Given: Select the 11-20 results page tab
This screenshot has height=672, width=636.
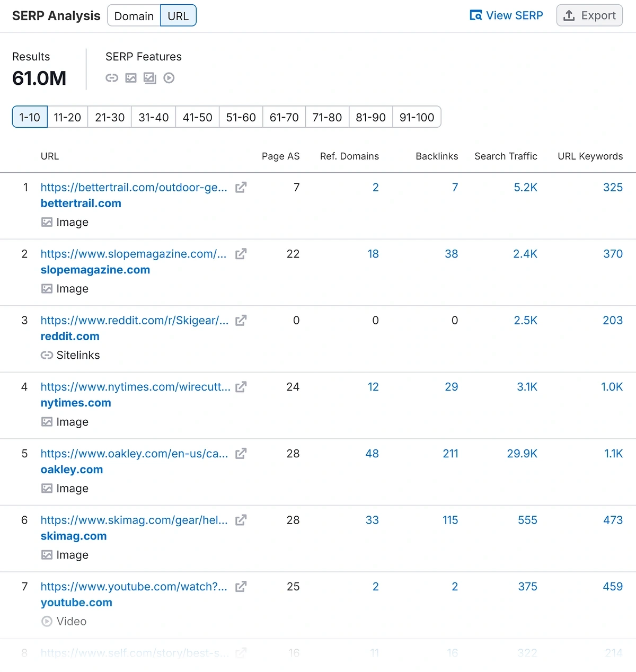Looking at the screenshot, I should [67, 117].
